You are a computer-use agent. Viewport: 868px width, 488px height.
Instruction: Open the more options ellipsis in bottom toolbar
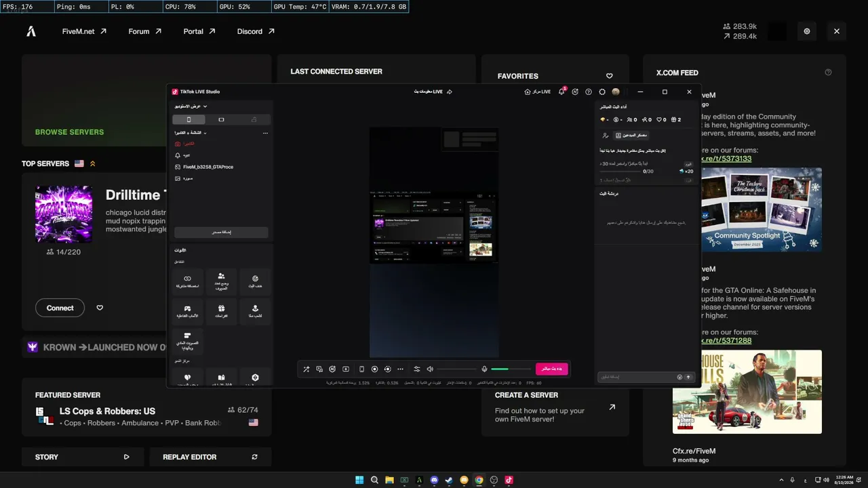[x=400, y=369]
